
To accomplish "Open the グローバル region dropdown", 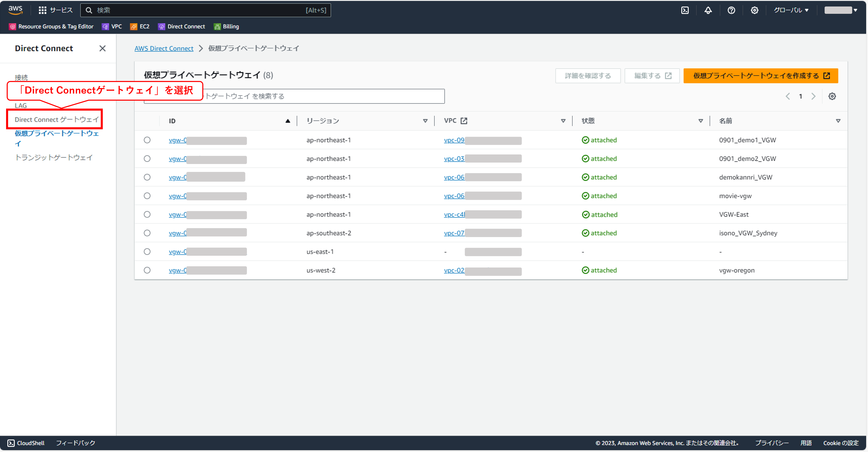I will (791, 10).
